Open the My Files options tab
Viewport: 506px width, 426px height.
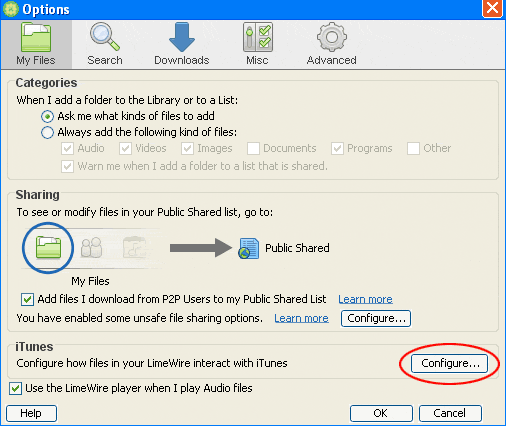click(36, 44)
